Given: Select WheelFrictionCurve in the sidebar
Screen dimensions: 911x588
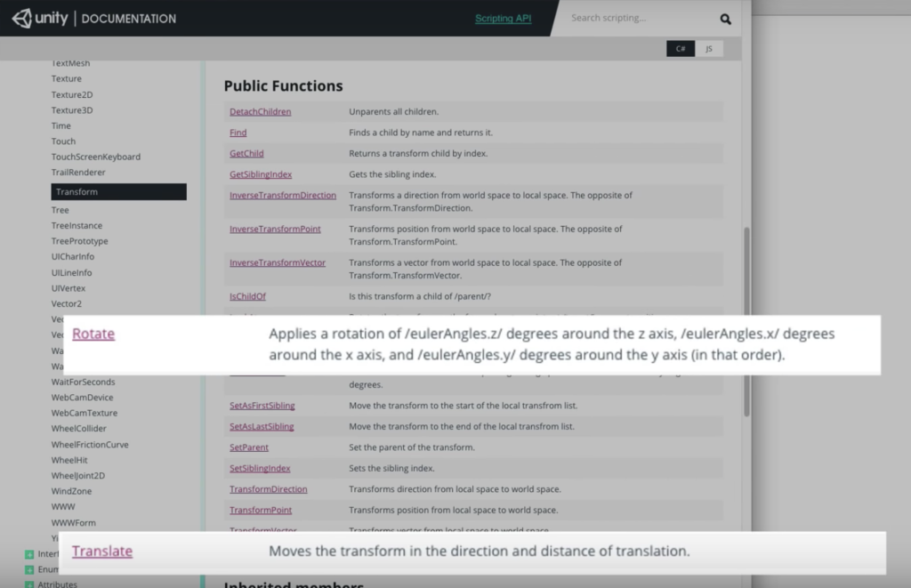Looking at the screenshot, I should point(90,445).
